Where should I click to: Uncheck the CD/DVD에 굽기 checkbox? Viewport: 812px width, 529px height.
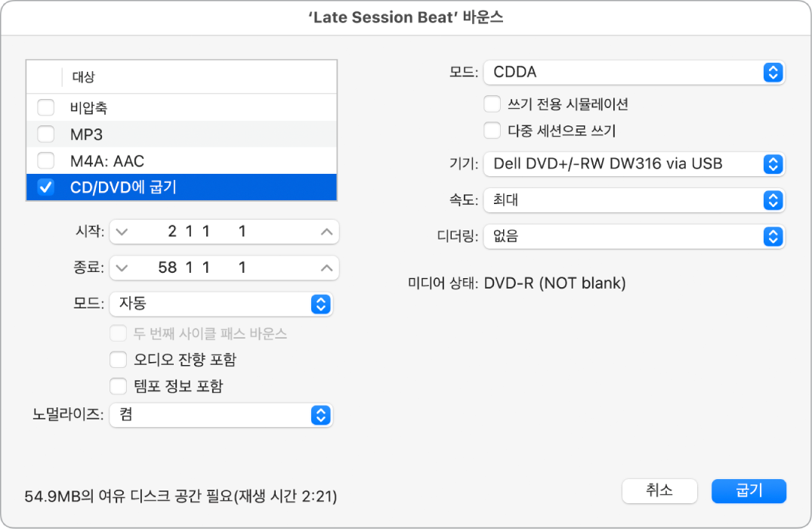point(46,187)
